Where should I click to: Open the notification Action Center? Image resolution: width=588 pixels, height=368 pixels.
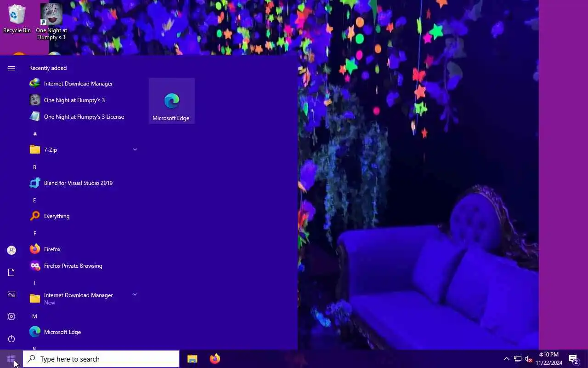coord(573,359)
